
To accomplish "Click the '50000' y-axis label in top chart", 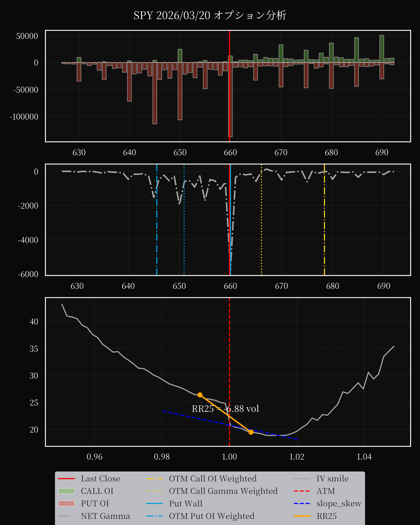I will [x=27, y=36].
